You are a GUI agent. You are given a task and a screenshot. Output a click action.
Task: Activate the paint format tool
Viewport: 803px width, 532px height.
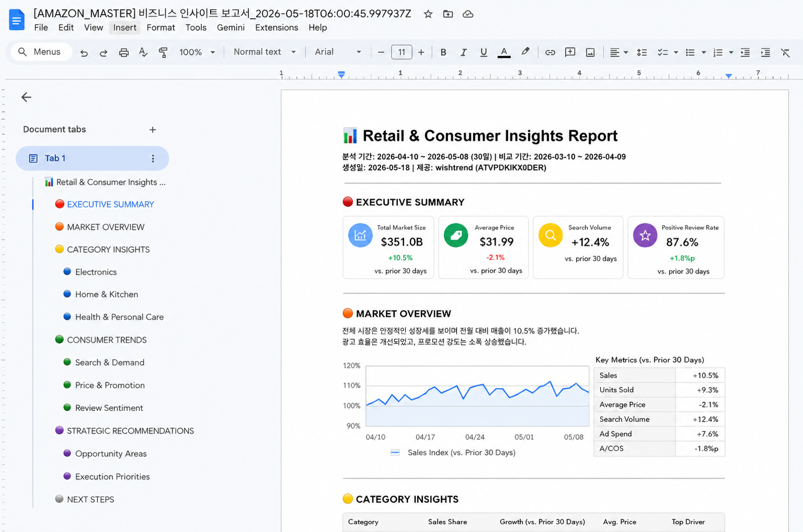click(163, 52)
